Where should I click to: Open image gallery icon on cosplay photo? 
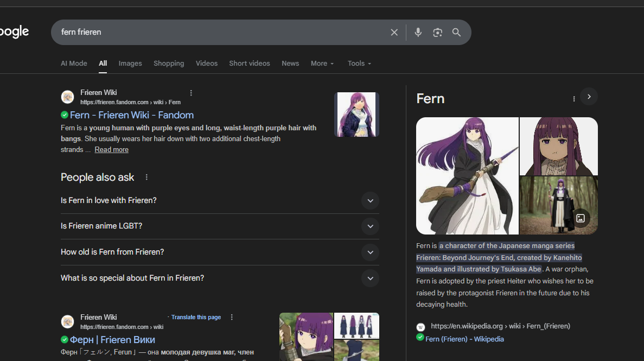(x=581, y=218)
